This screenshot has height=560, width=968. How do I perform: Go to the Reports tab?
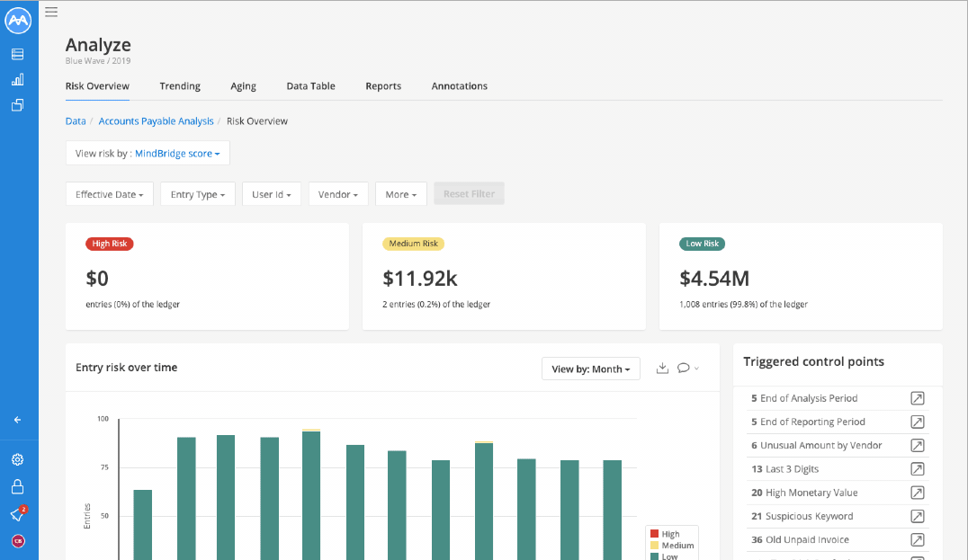pyautogui.click(x=383, y=86)
